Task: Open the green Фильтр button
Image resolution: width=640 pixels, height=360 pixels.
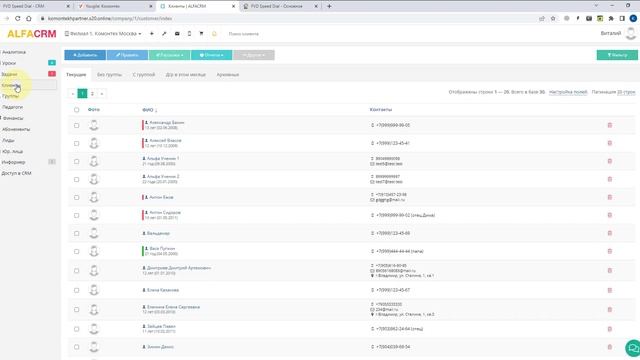Action: (x=617, y=55)
